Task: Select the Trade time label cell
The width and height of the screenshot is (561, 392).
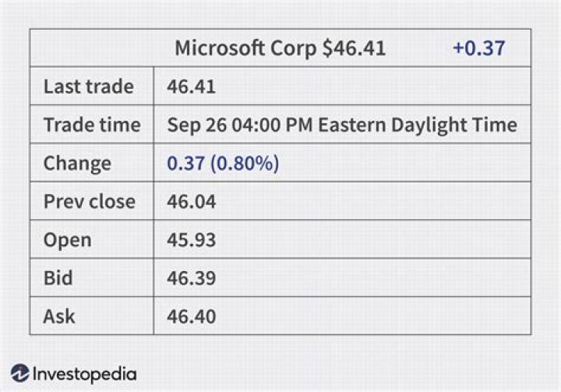Action: (91, 125)
